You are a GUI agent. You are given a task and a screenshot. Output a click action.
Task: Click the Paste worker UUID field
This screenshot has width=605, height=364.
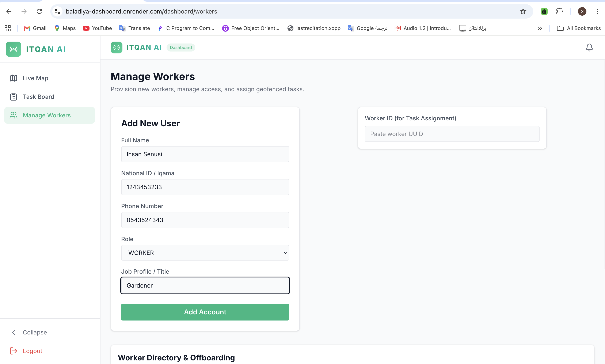[452, 134]
